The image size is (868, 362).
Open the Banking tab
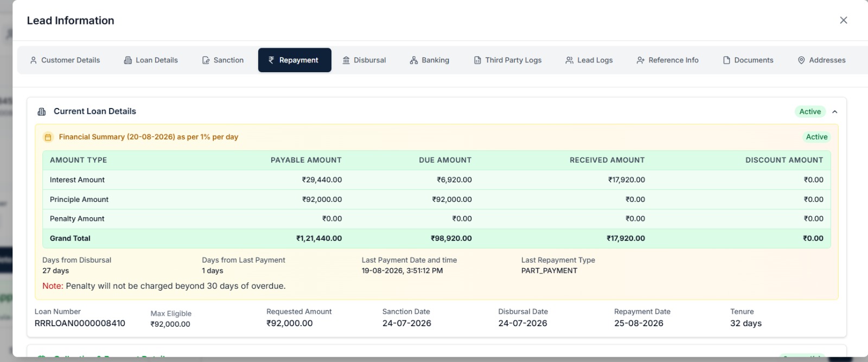pyautogui.click(x=430, y=60)
